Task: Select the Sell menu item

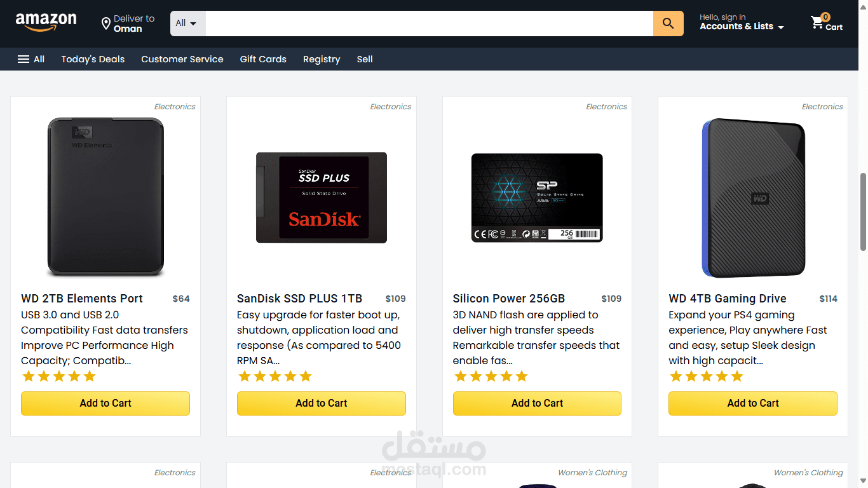Action: coord(365,59)
